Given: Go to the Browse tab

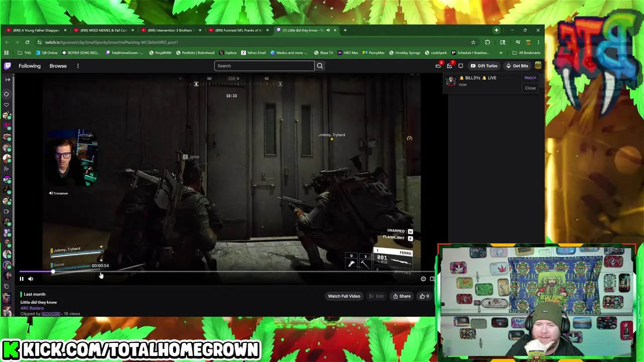Looking at the screenshot, I should (58, 66).
